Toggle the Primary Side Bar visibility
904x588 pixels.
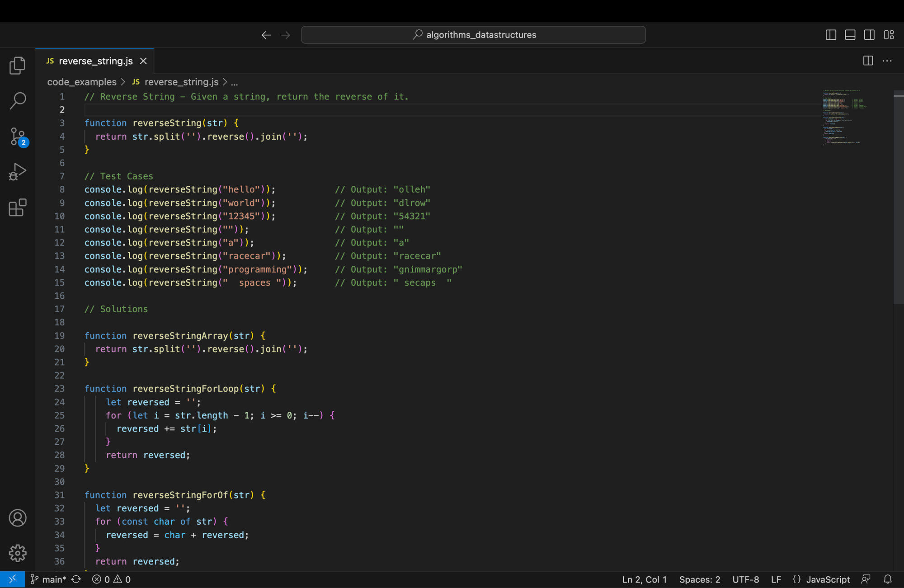(830, 34)
